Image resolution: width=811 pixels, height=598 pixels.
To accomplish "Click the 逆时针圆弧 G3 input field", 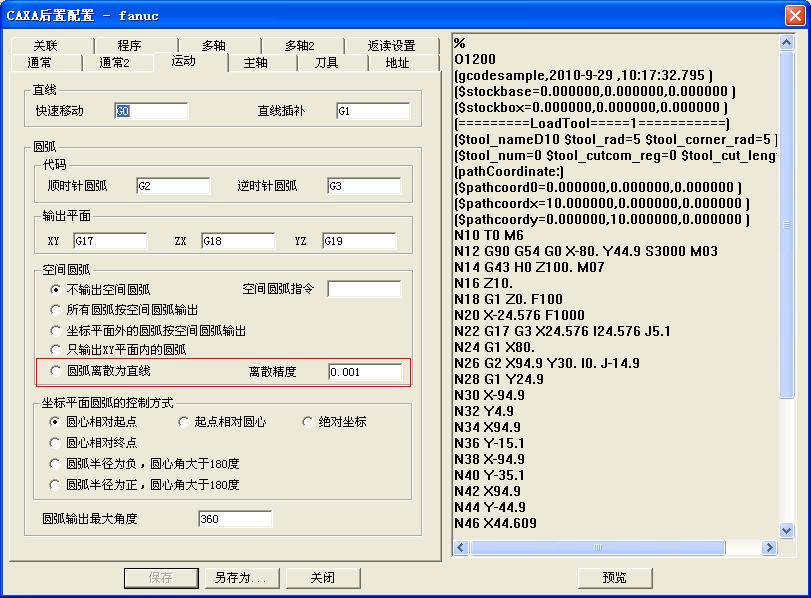I will pos(363,186).
